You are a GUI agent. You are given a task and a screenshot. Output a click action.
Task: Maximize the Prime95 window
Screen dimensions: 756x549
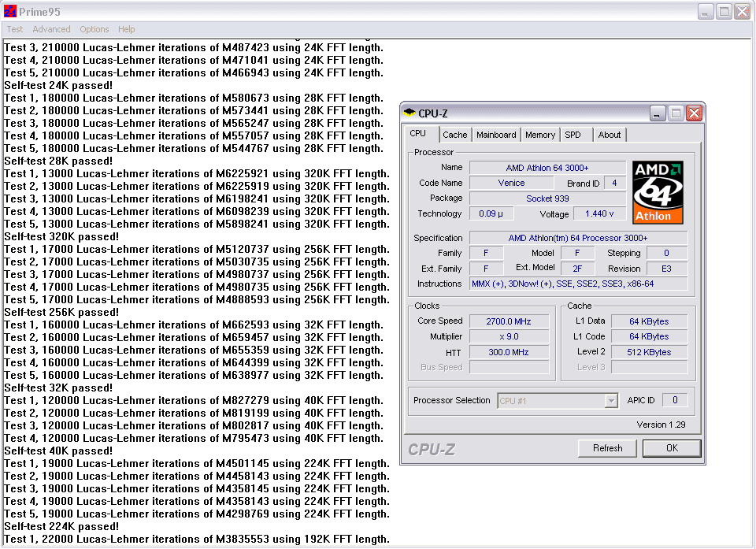pyautogui.click(x=724, y=12)
